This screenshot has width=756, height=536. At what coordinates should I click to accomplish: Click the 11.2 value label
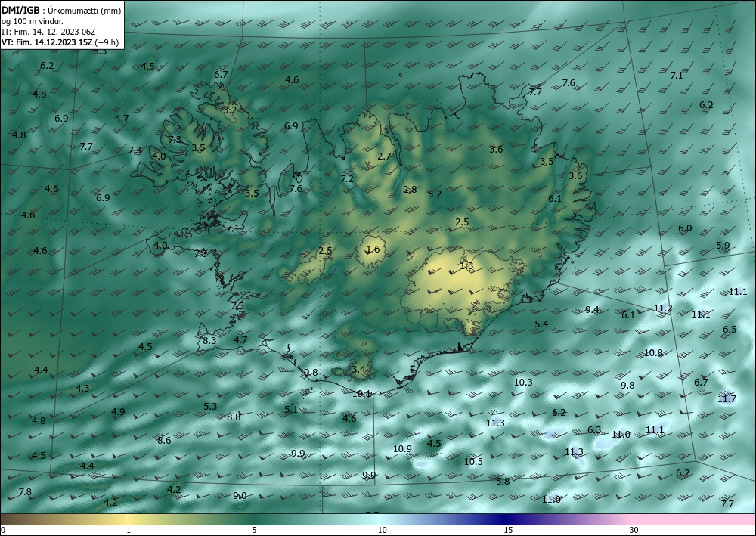[x=663, y=308]
